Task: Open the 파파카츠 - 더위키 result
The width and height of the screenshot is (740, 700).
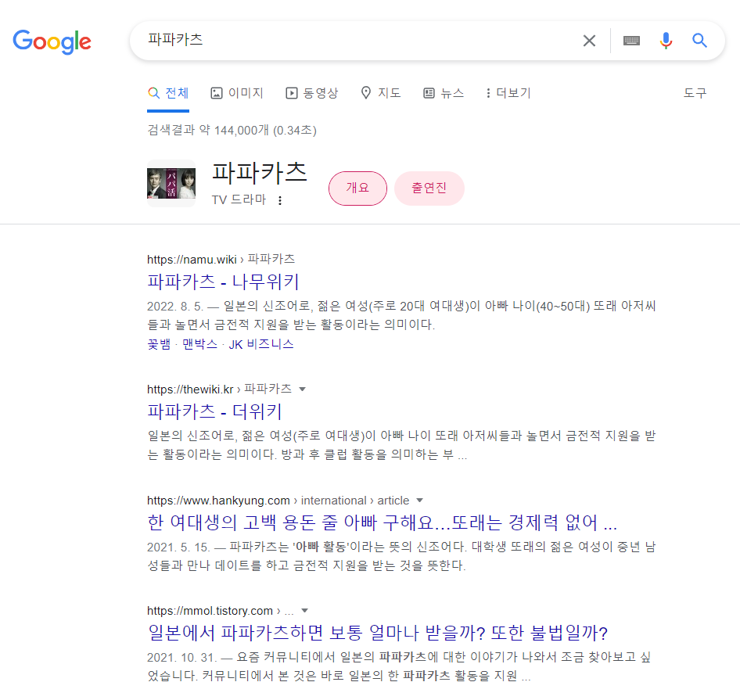Action: (215, 411)
